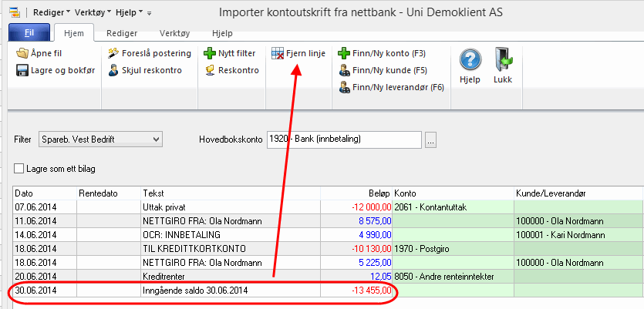Enable Lagre som ett bilag checkbox
This screenshot has height=309, width=644.
click(x=21, y=168)
